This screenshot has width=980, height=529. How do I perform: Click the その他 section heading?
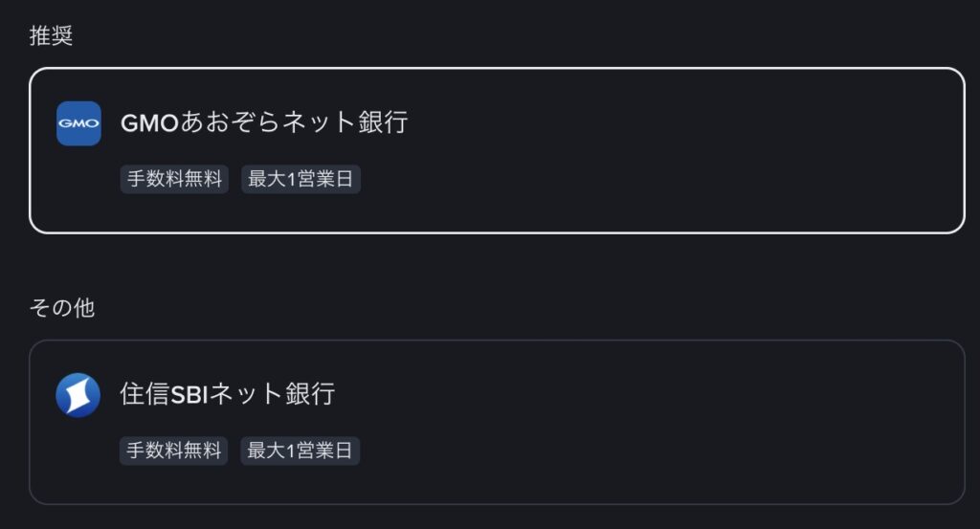pos(62,308)
